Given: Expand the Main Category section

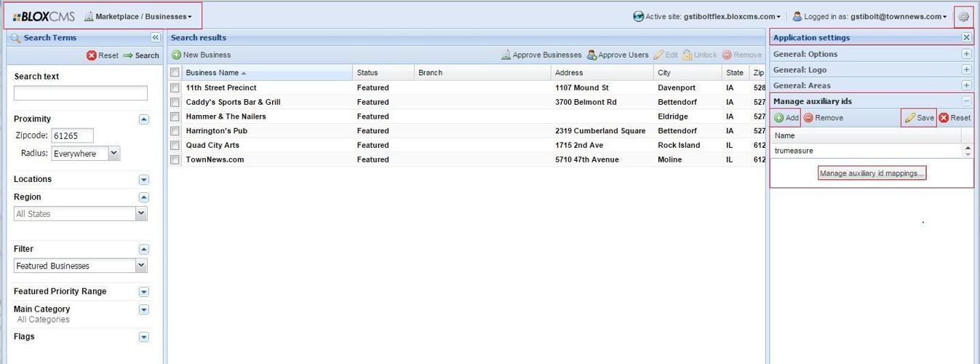Looking at the screenshot, I should pos(143,309).
